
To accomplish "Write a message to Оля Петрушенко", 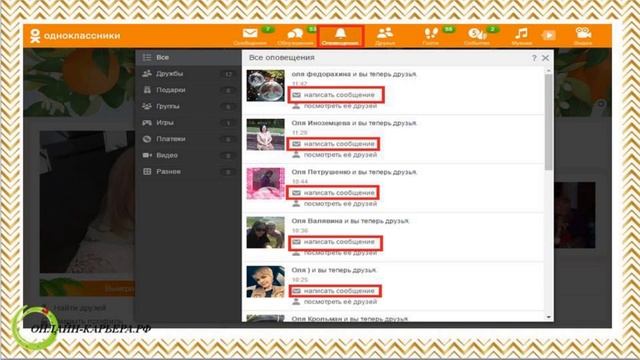I will point(334,193).
